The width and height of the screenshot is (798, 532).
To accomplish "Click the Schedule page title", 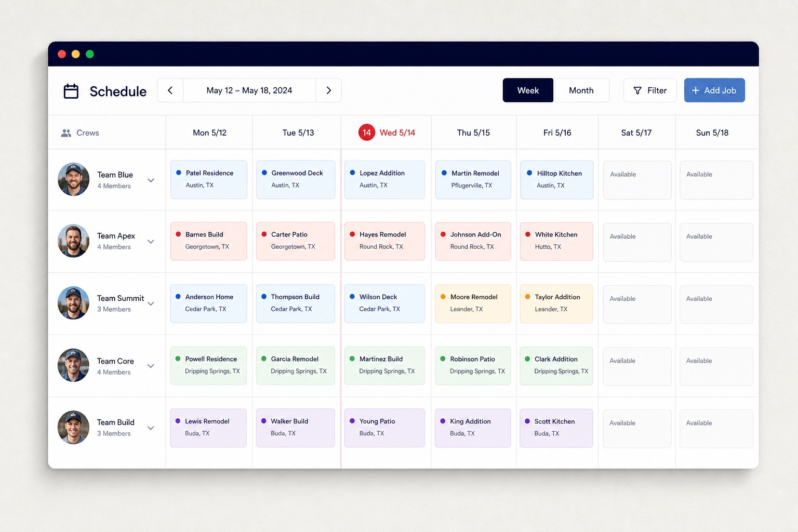I will click(x=118, y=91).
